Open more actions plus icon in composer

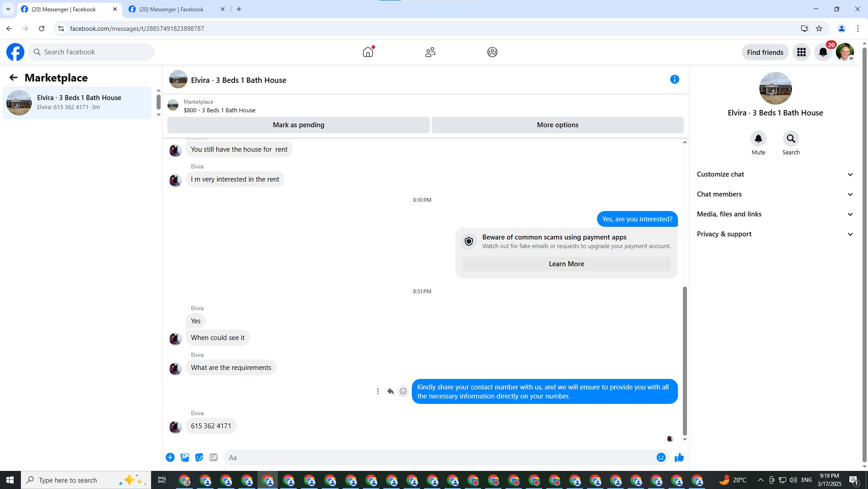[x=170, y=457]
